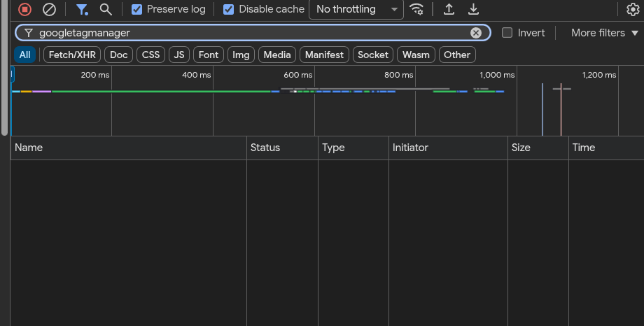644x326 pixels.
Task: Open the No throttling dropdown
Action: pyautogui.click(x=356, y=9)
